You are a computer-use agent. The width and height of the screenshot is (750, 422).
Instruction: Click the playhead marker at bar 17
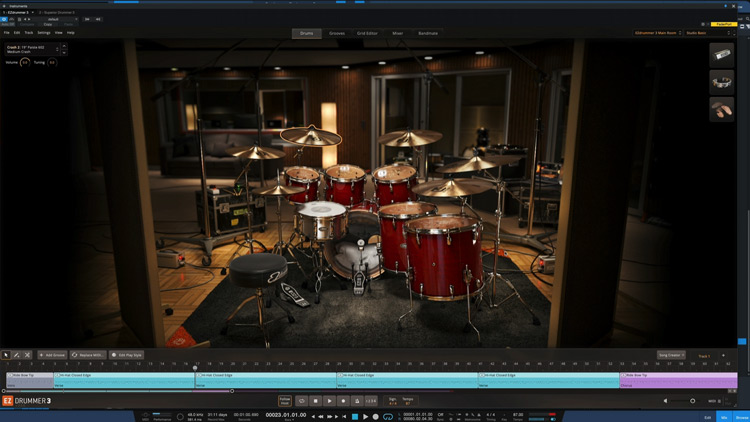[195, 368]
